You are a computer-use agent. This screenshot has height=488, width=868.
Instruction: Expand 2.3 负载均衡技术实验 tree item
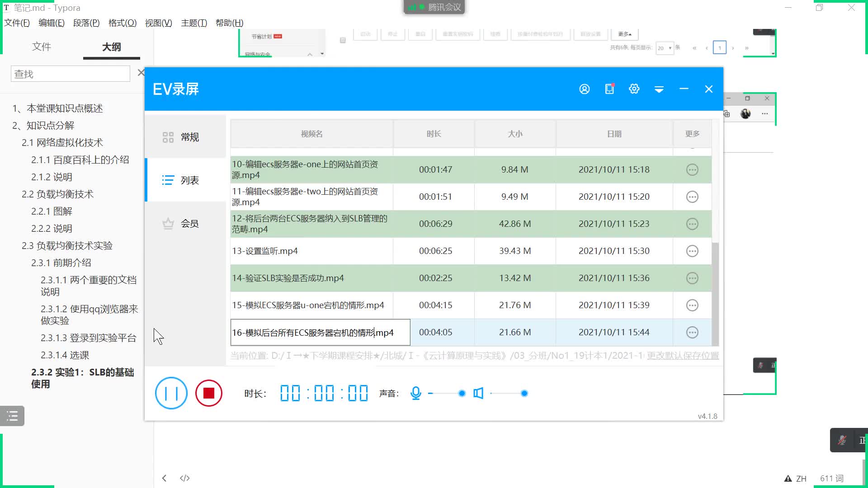click(x=67, y=245)
